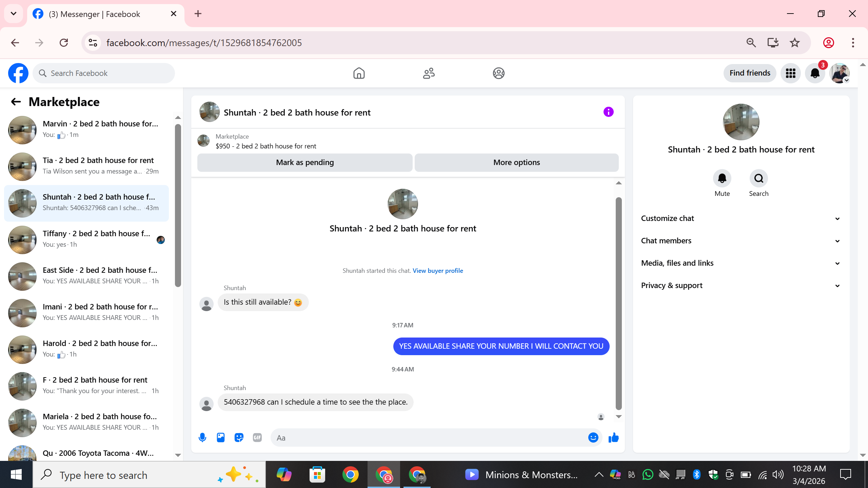Expand Privacy & support section
Viewport: 868px width, 488px height.
point(741,285)
